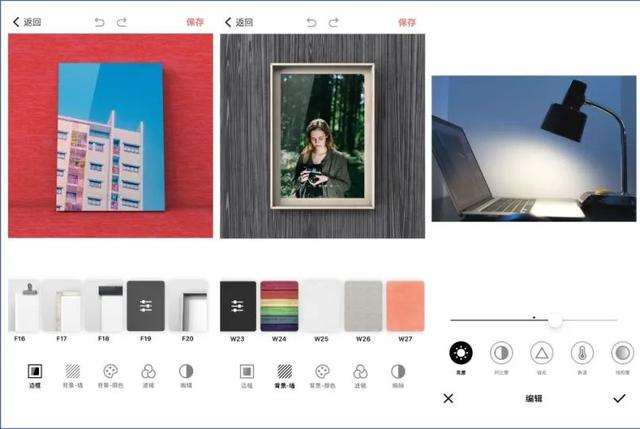This screenshot has height=429, width=640.
Task: Select 饱和度 saturation gradient circle icon
Action: (x=622, y=353)
